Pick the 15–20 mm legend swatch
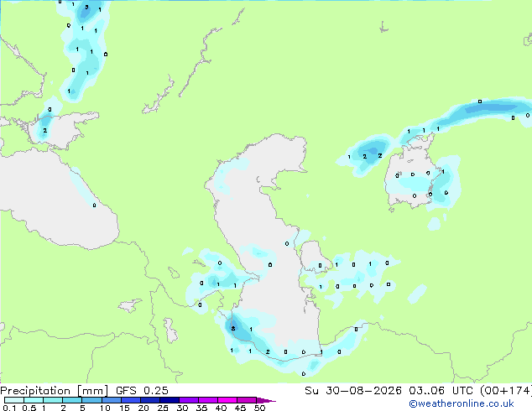 click(131, 400)
